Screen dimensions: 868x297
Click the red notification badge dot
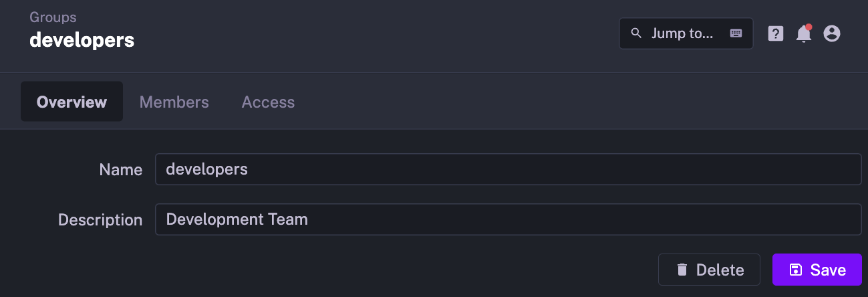pos(809,27)
